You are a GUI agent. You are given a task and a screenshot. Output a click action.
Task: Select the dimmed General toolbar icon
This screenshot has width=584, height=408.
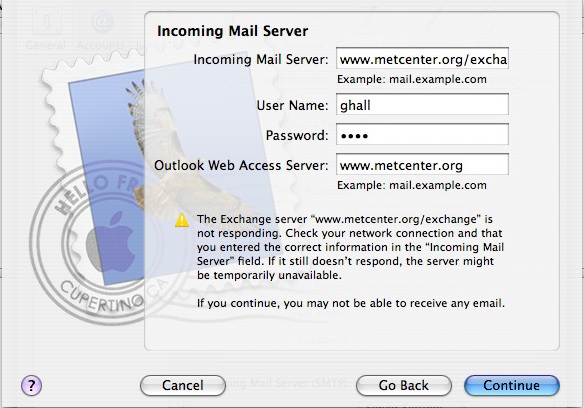click(x=46, y=32)
